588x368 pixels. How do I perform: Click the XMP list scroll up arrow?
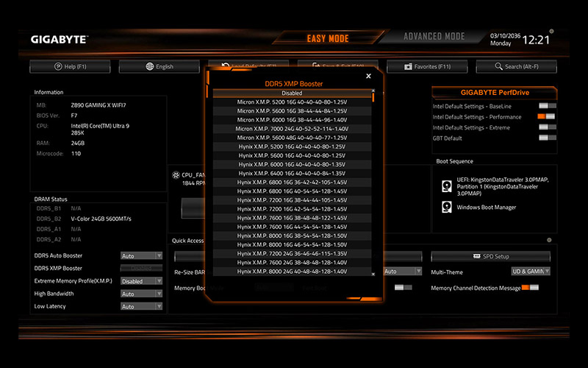373,91
